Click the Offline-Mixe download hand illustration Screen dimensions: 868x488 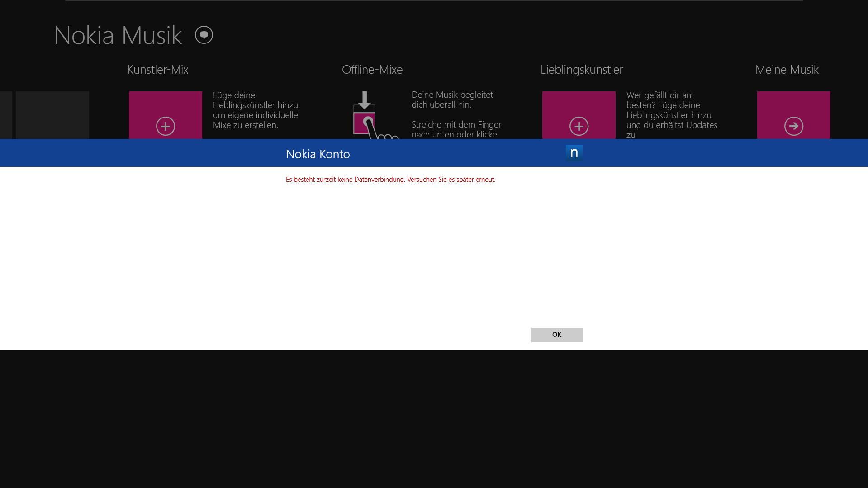pyautogui.click(x=371, y=117)
